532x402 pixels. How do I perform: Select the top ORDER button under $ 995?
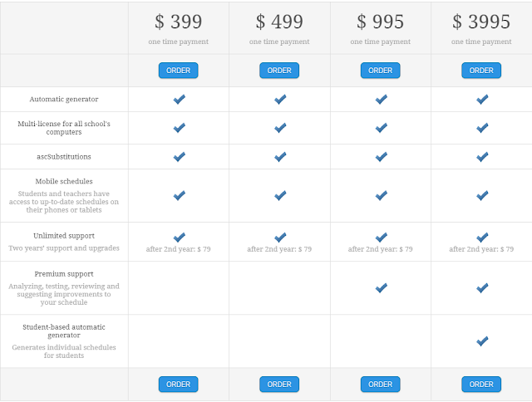click(380, 71)
